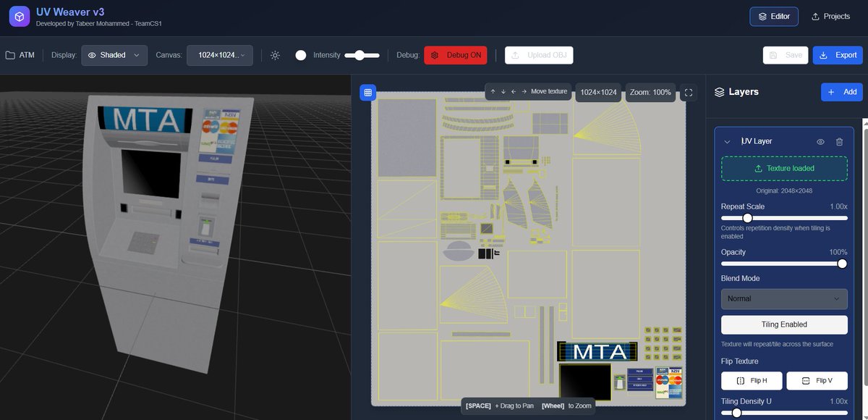Toggle the light Intensity switch
Image resolution: width=868 pixels, height=420 pixels.
(x=301, y=54)
